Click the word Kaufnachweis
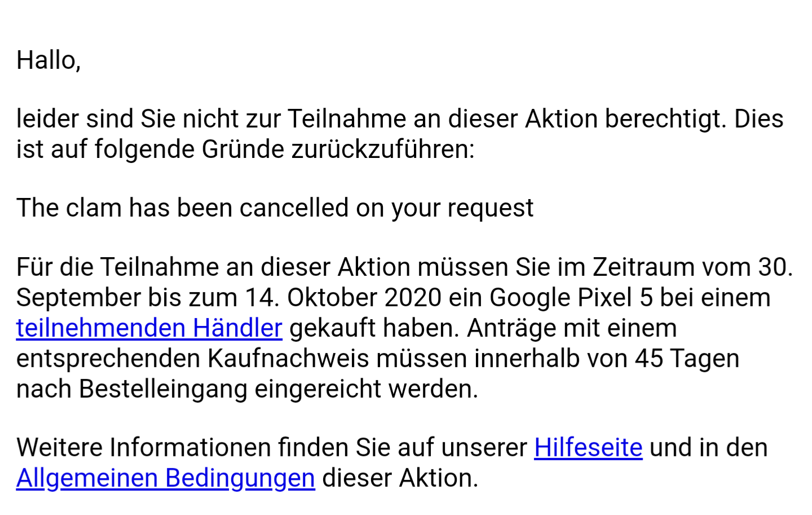The height and width of the screenshot is (515, 812). coord(288,359)
